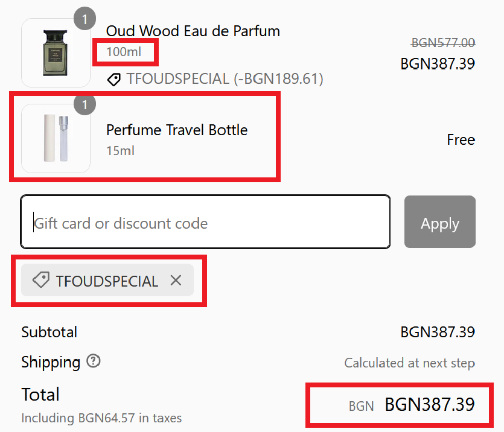The image size is (504, 432).
Task: Click the Shipping help question mark icon
Action: [94, 361]
